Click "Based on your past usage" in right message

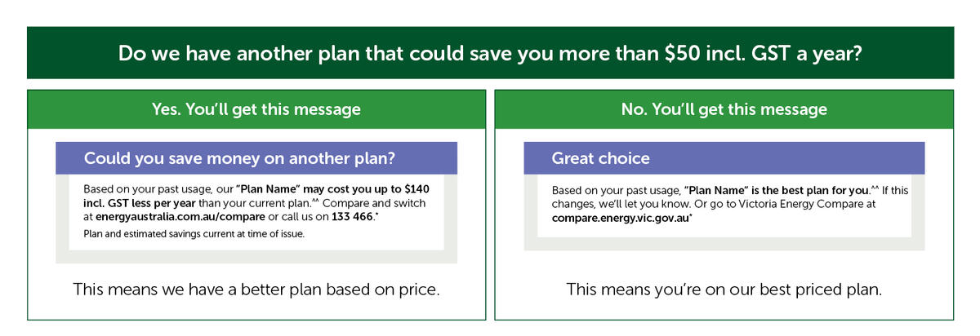coord(616,190)
